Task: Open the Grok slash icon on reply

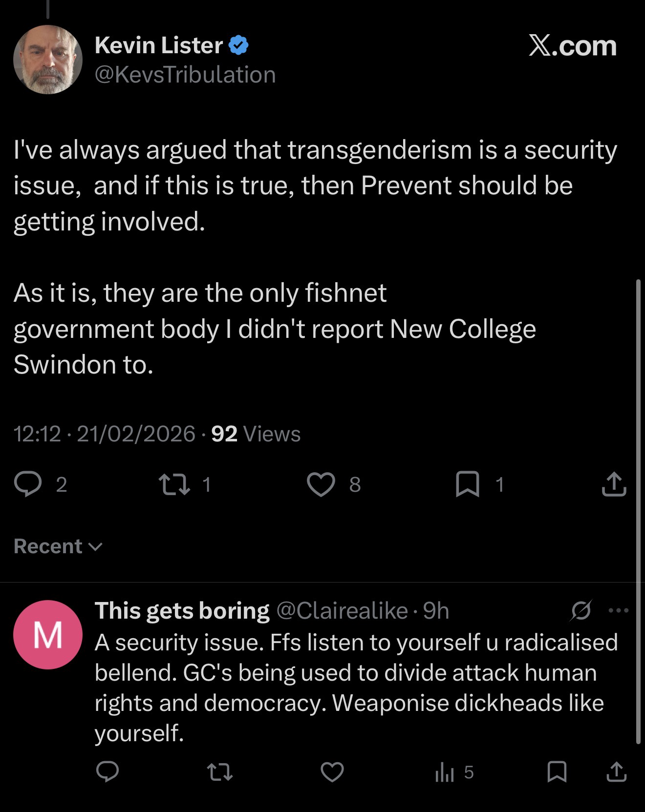Action: click(581, 610)
